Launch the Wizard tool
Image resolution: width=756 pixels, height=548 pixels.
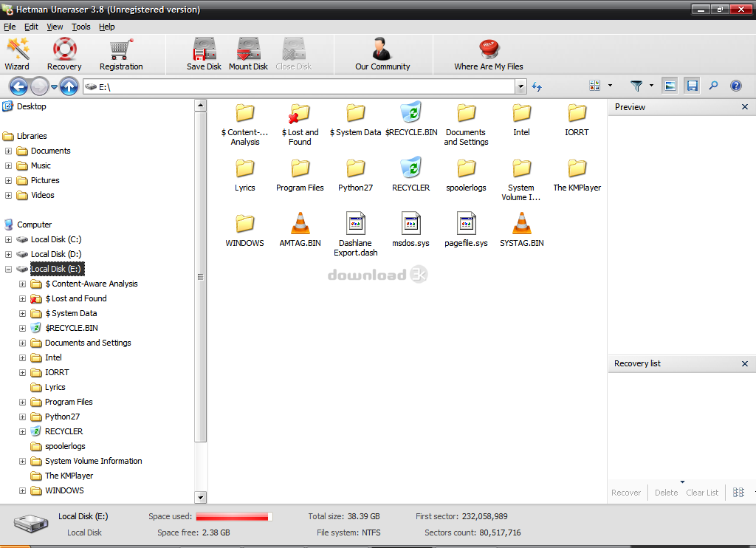(18, 54)
